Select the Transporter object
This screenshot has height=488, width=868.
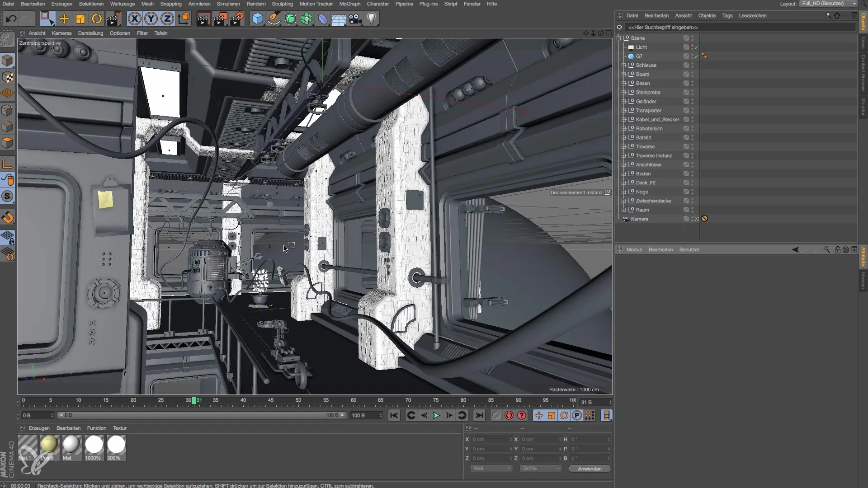648,110
